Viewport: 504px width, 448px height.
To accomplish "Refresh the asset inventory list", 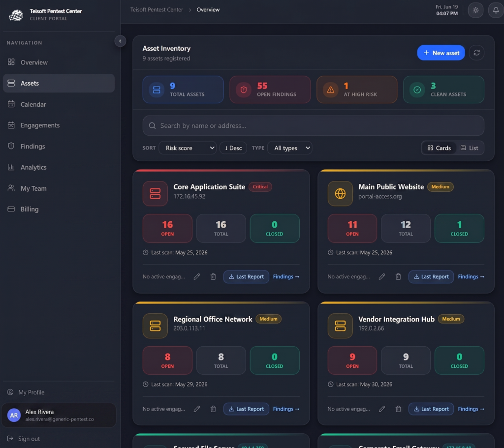I will pos(476,53).
